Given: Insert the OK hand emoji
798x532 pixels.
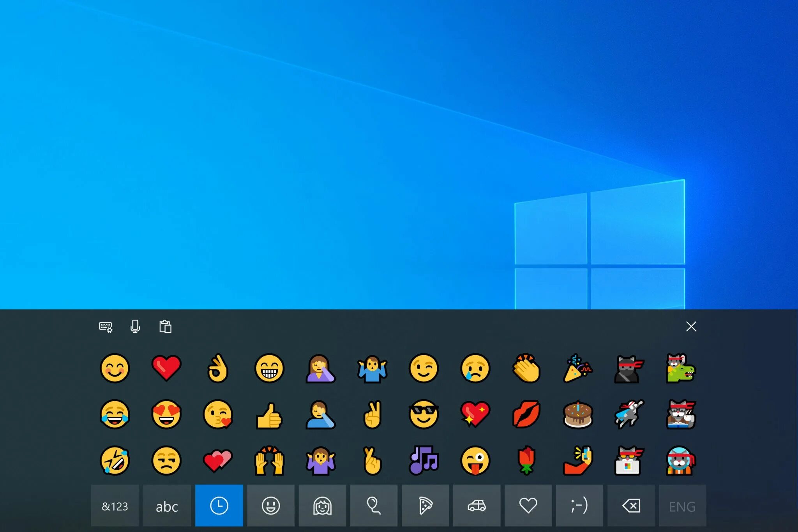Looking at the screenshot, I should point(218,368).
